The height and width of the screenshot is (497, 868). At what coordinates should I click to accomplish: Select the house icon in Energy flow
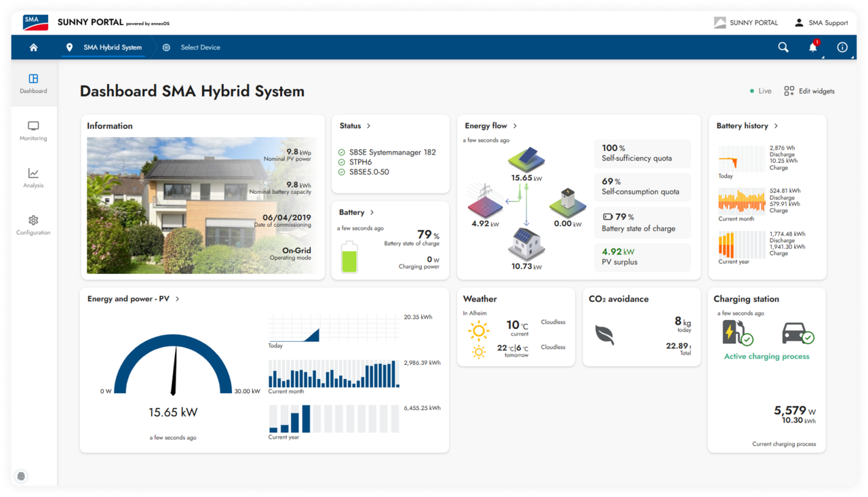pos(526,243)
